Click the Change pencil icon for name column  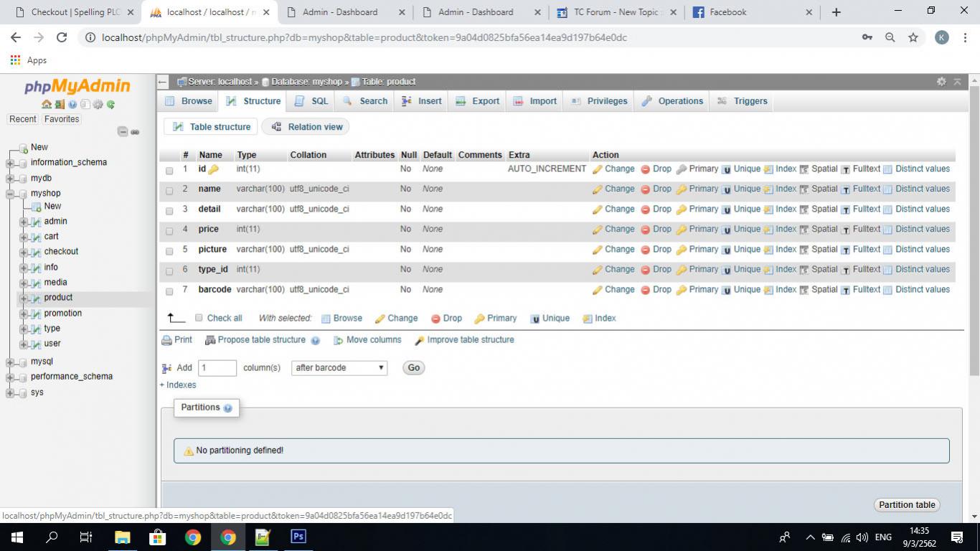click(597, 189)
